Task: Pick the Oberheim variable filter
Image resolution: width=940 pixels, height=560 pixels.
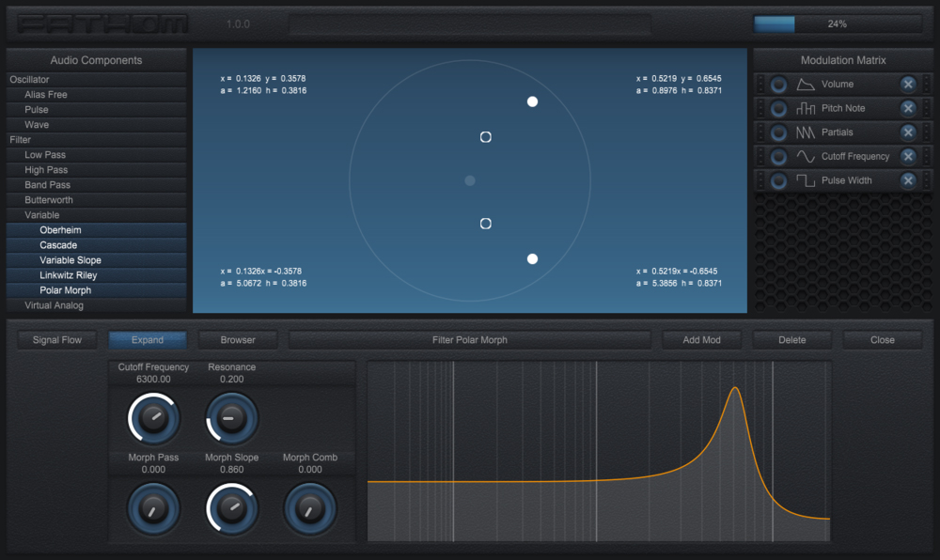Action: click(x=97, y=230)
